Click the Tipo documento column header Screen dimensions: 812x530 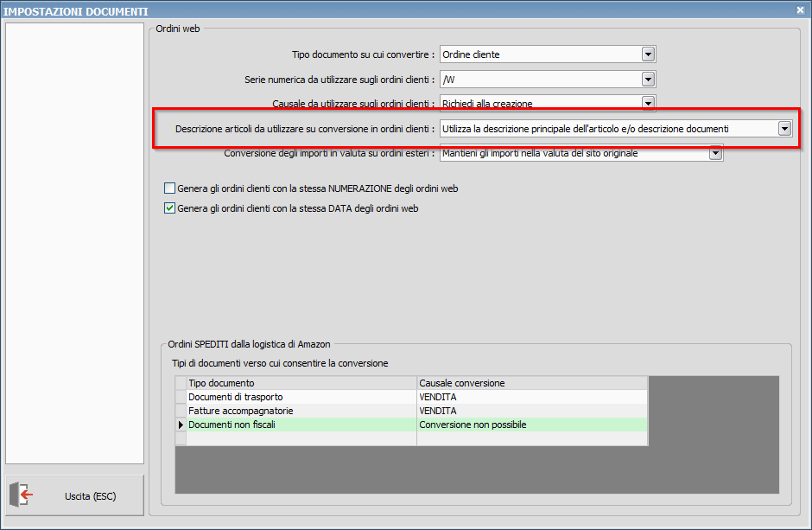[301, 383]
